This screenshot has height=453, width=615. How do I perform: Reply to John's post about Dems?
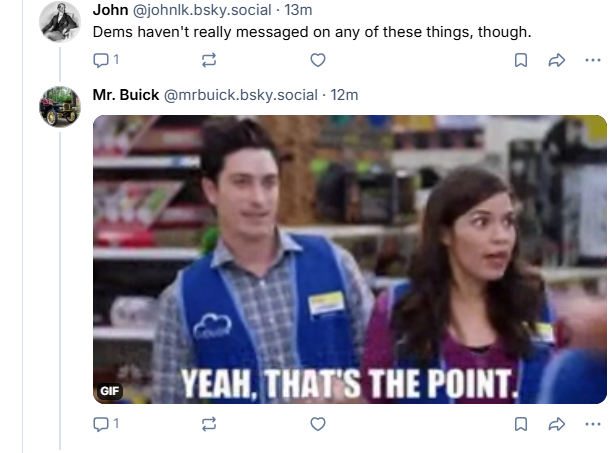click(106, 60)
